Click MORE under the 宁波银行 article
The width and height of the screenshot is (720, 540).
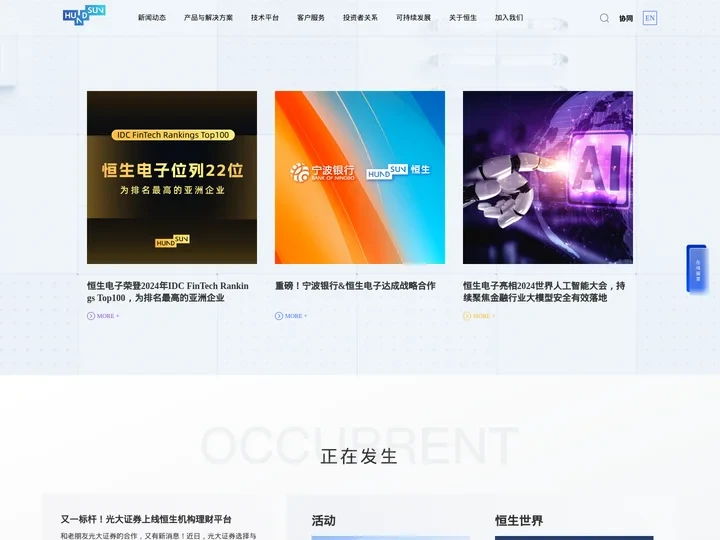pyautogui.click(x=296, y=316)
